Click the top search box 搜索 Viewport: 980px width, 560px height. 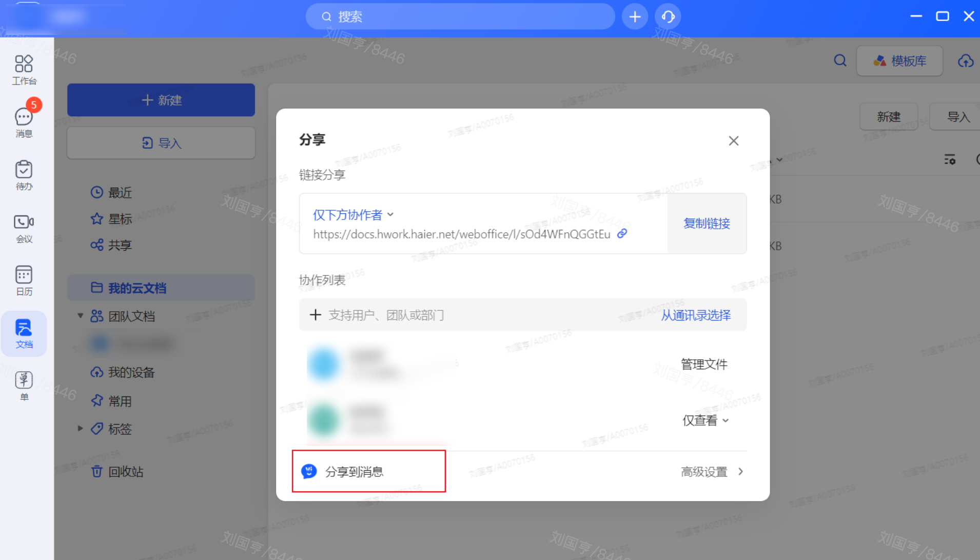pos(460,17)
